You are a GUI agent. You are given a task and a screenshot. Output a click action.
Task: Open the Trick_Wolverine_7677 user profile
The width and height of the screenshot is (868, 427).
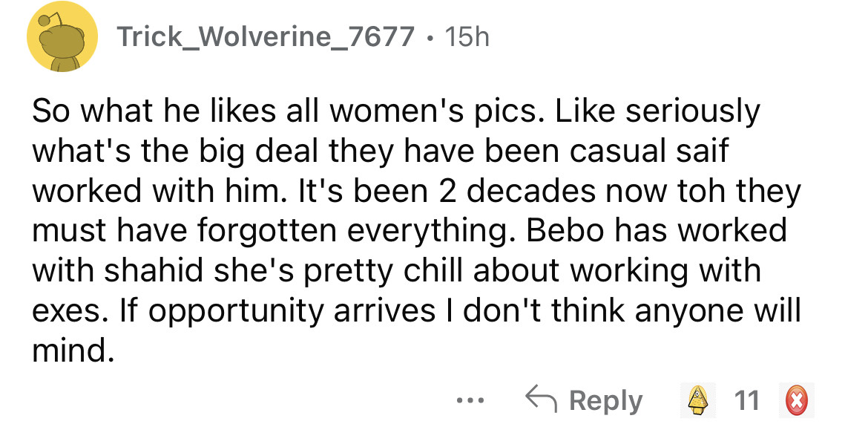coord(267,37)
